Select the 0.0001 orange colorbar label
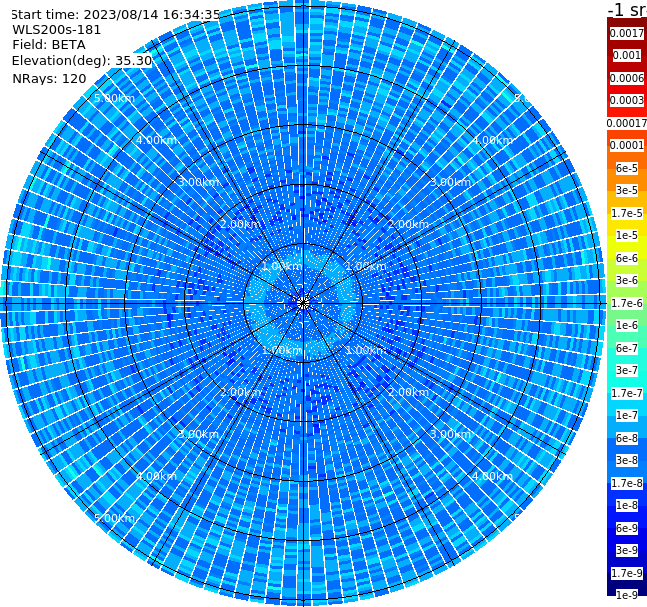647x607 pixels. click(627, 145)
